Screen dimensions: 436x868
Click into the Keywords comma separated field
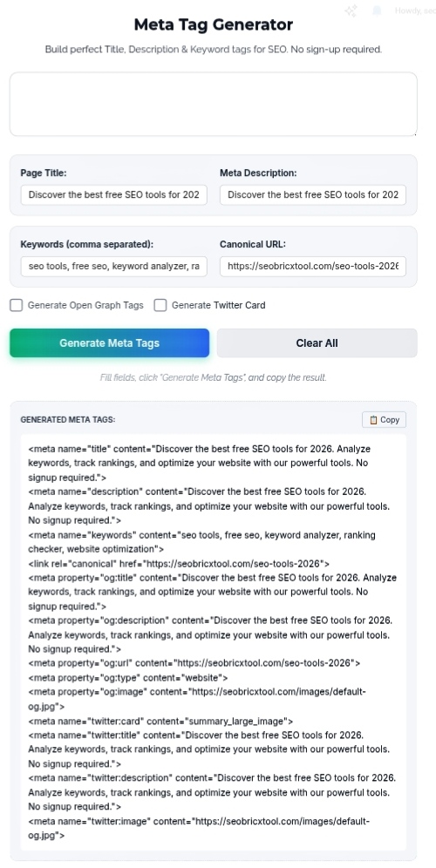point(114,267)
